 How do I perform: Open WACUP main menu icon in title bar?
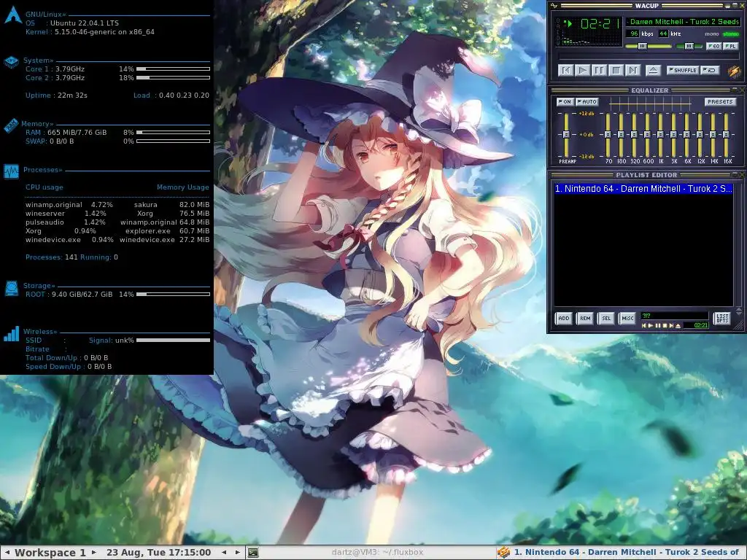pyautogui.click(x=554, y=6)
